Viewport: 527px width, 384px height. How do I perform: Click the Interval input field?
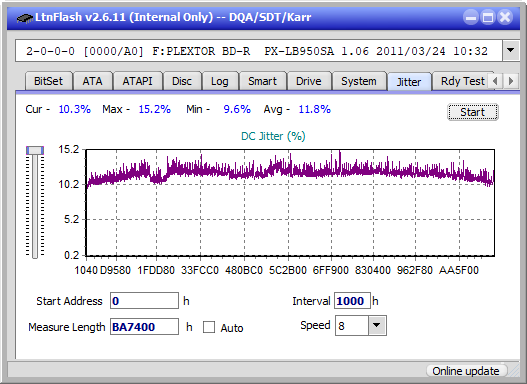pos(352,300)
